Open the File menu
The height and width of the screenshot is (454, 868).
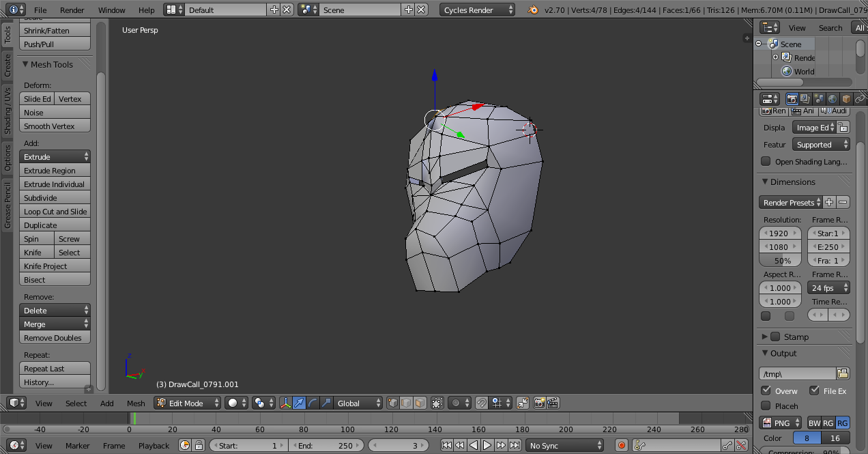click(40, 10)
